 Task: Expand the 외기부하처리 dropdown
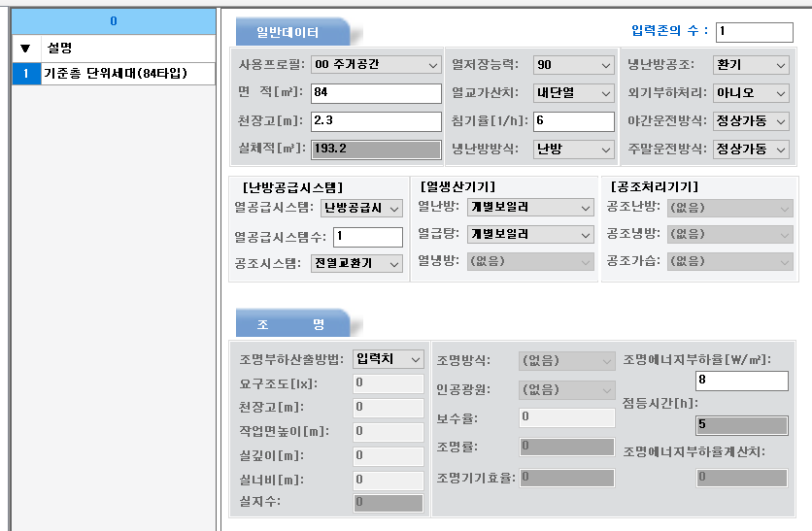coord(750,93)
